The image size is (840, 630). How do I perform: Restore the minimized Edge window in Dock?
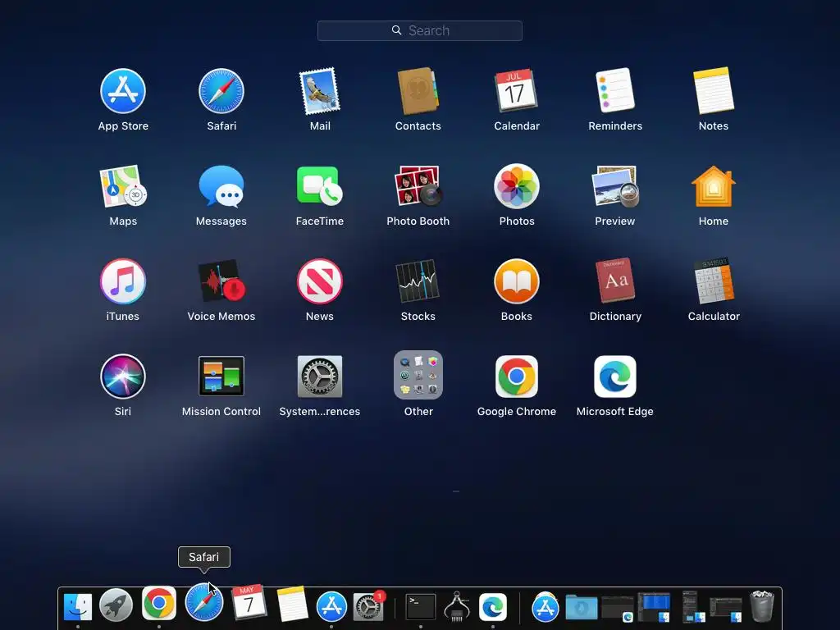[617, 609]
